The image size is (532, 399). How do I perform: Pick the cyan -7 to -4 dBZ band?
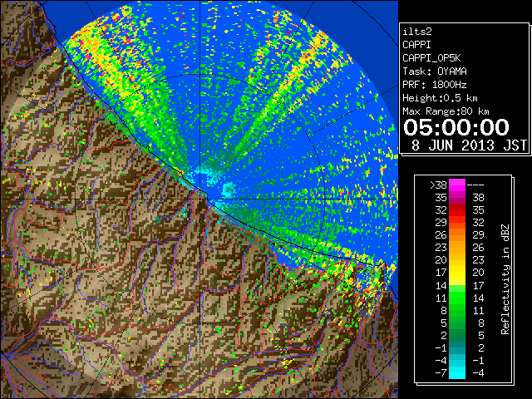[457, 373]
